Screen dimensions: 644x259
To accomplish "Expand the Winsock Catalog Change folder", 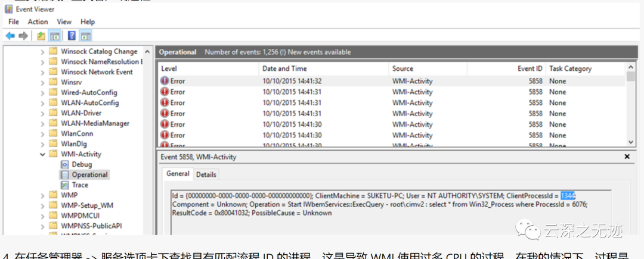I will point(43,52).
